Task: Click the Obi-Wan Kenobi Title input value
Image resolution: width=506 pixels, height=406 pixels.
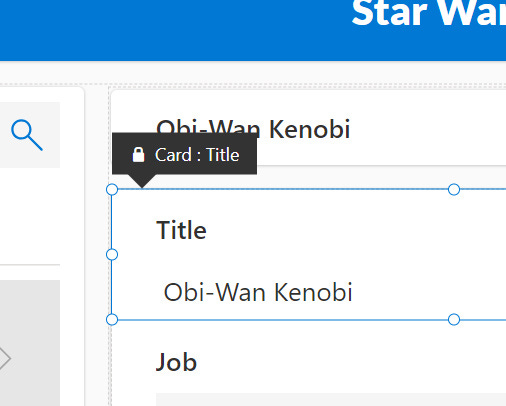Action: (x=258, y=292)
